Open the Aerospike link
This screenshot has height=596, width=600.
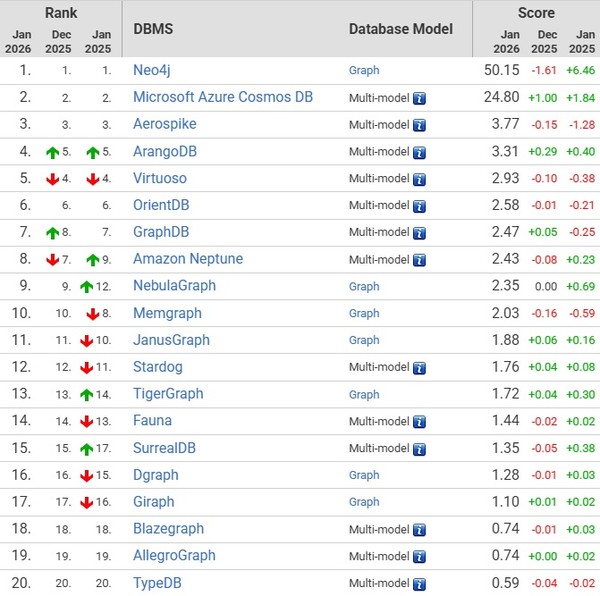pyautogui.click(x=165, y=124)
